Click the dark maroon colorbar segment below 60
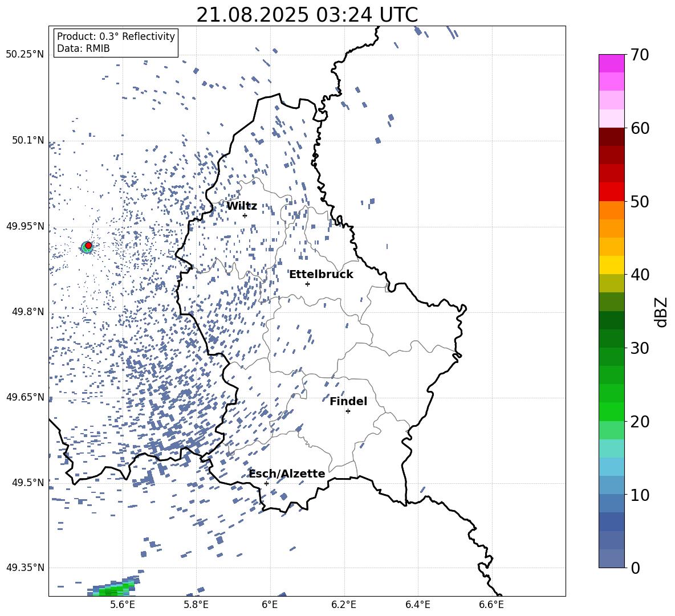Screen dimensions: 675x616 [x=611, y=137]
